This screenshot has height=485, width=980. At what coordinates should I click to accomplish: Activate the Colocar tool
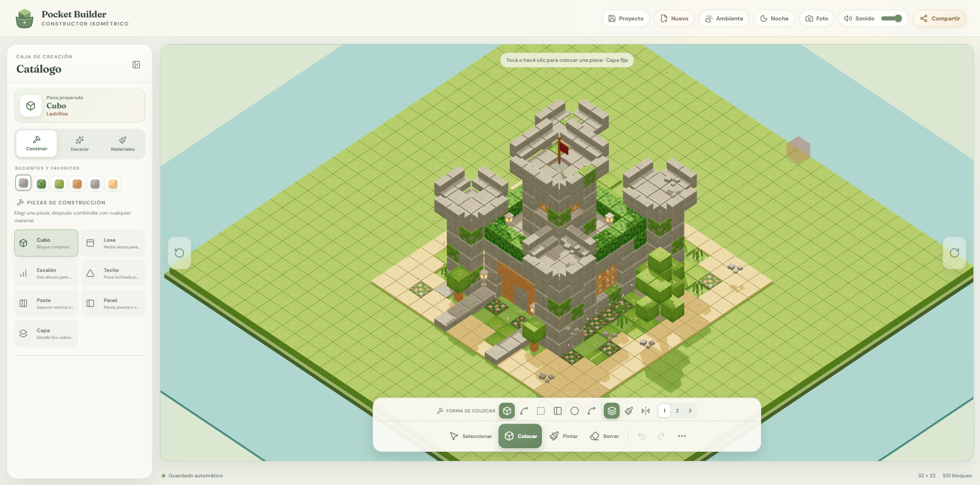[520, 436]
